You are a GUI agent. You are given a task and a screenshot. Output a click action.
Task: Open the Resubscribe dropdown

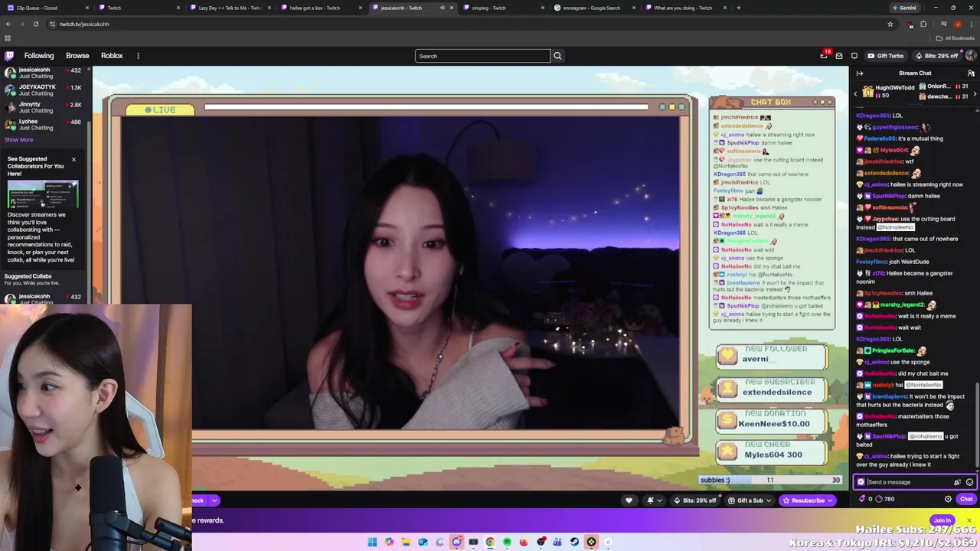[x=830, y=500]
